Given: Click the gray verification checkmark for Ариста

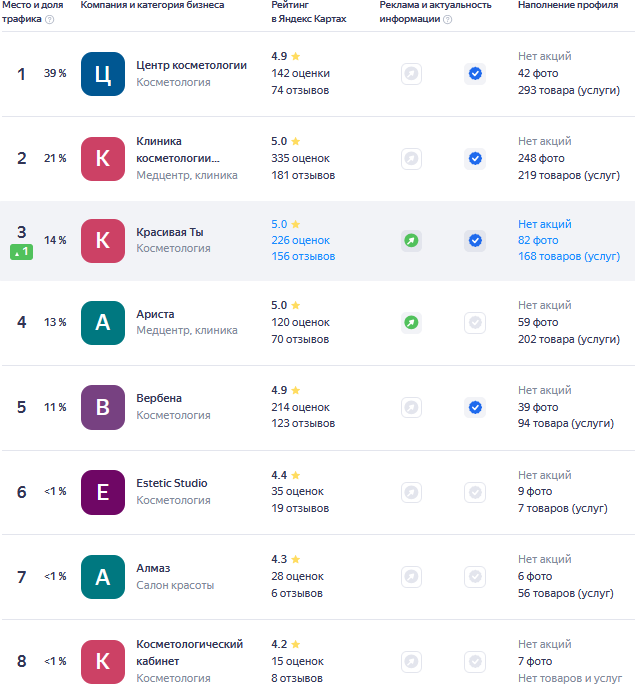Looking at the screenshot, I should (x=475, y=322).
